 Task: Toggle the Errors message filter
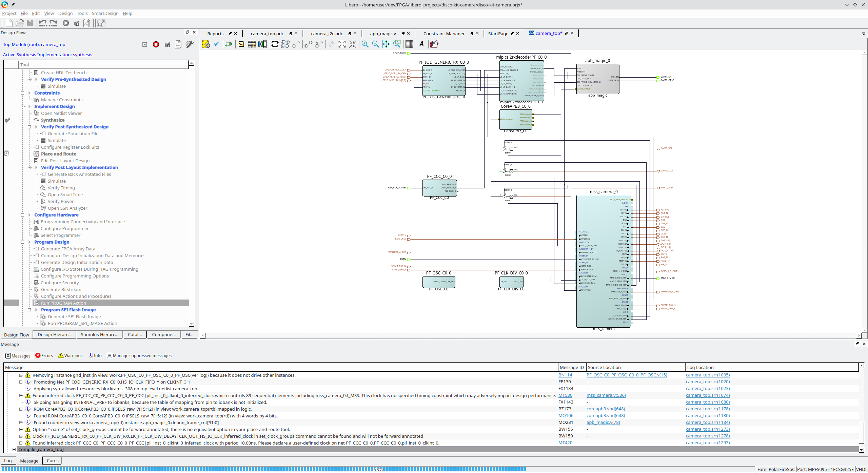coord(44,355)
